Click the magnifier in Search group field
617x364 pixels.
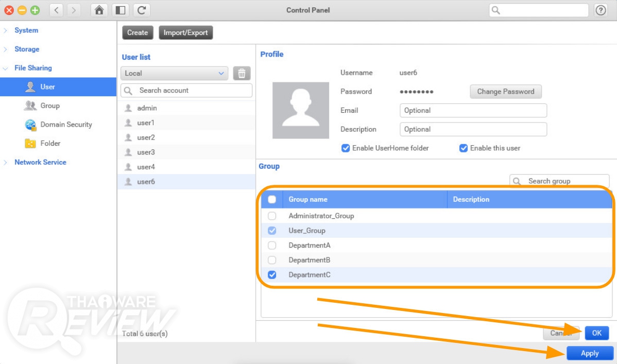click(x=517, y=181)
